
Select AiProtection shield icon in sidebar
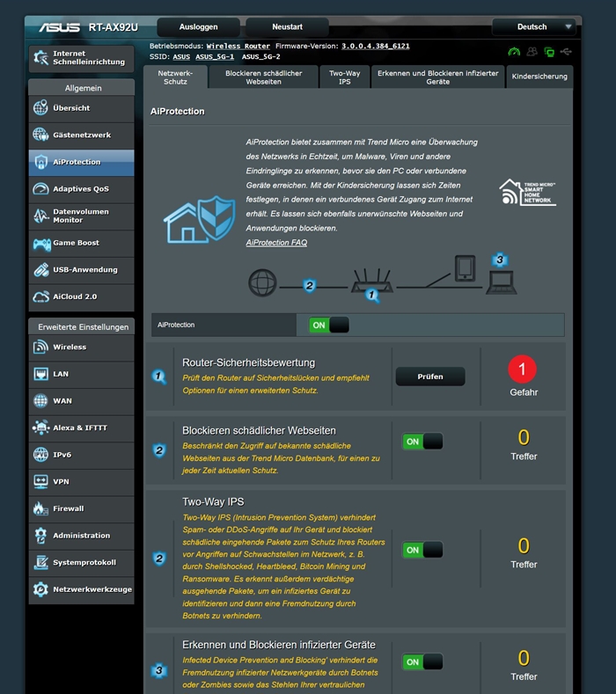40,162
